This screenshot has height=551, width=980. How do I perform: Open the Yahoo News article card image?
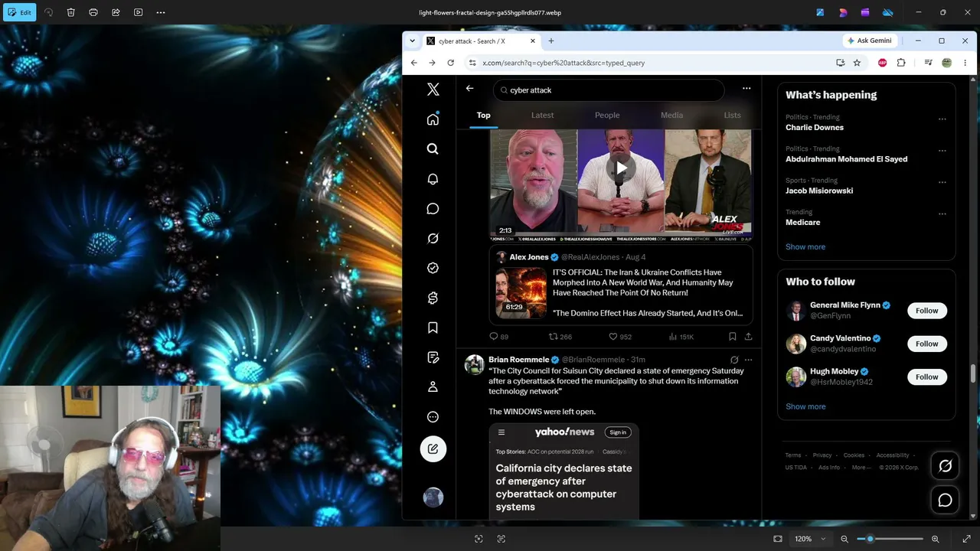point(563,471)
